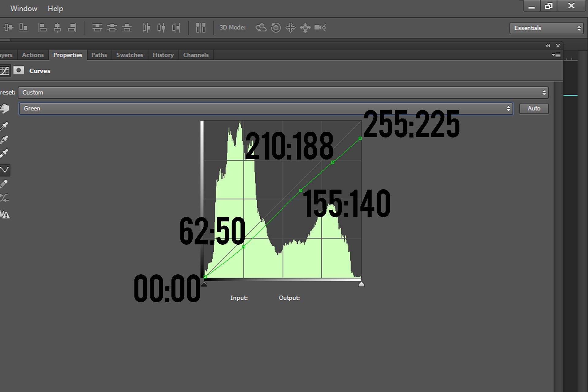Click the layer mask thumbnail beside the Curves label

[19, 70]
